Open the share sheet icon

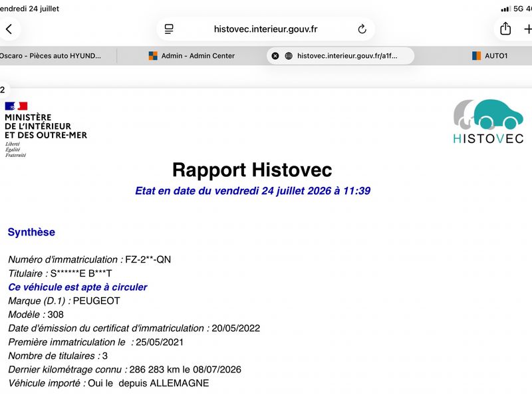[x=505, y=29]
